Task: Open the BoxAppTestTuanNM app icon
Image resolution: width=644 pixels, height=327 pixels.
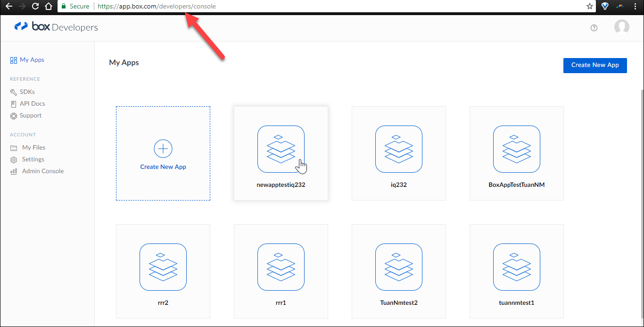Action: (x=517, y=149)
